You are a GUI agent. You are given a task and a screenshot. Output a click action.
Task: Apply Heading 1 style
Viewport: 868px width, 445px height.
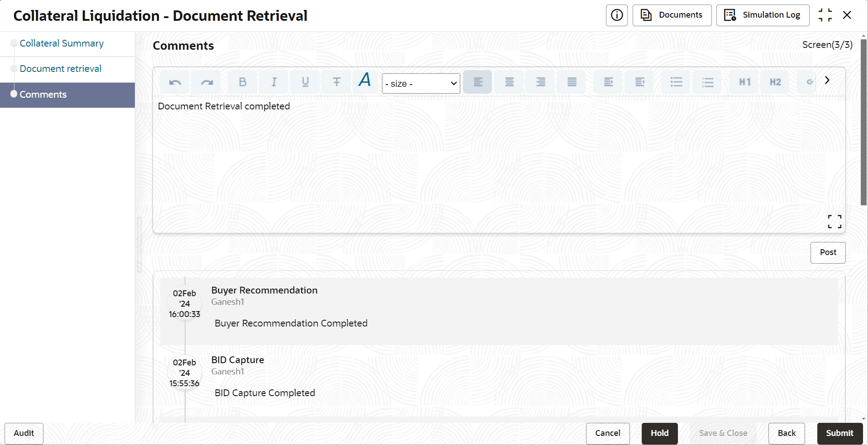click(744, 82)
